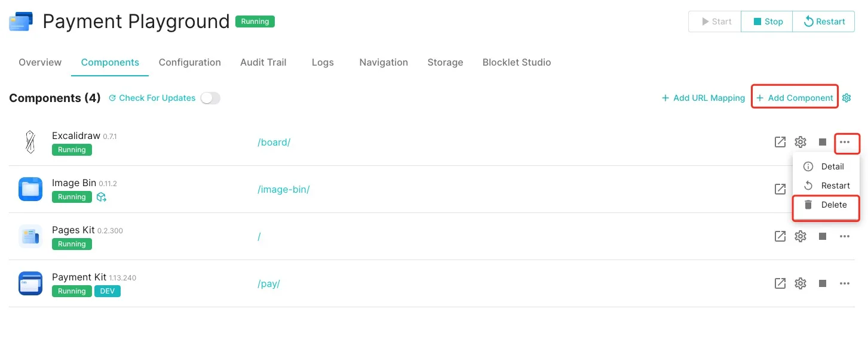
Task: Open Pages Kit external link icon
Action: 780,236
